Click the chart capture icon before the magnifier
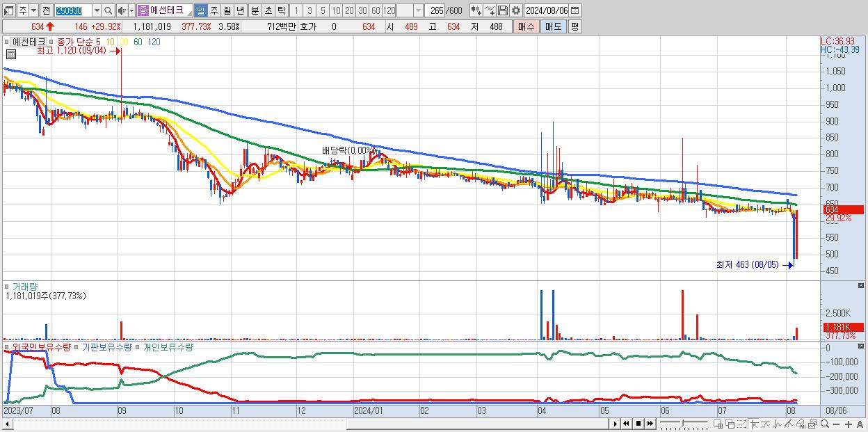Screen dimensions: 868x432 tap(812, 424)
